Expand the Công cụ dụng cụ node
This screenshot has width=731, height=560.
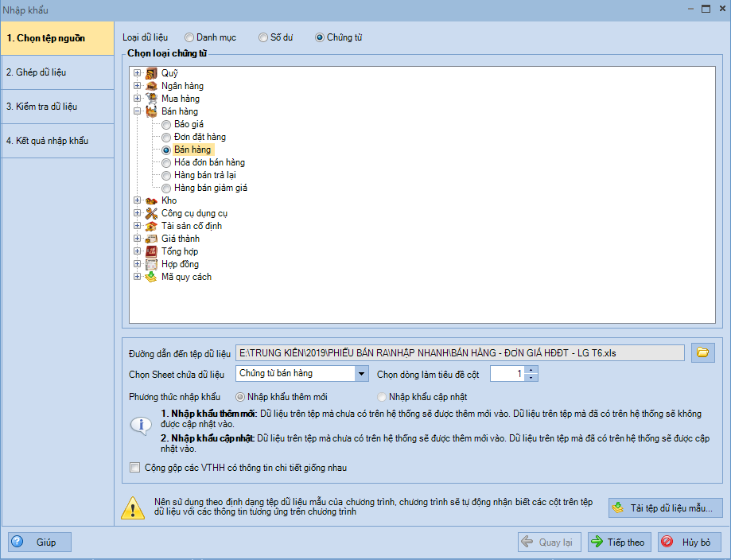(137, 212)
